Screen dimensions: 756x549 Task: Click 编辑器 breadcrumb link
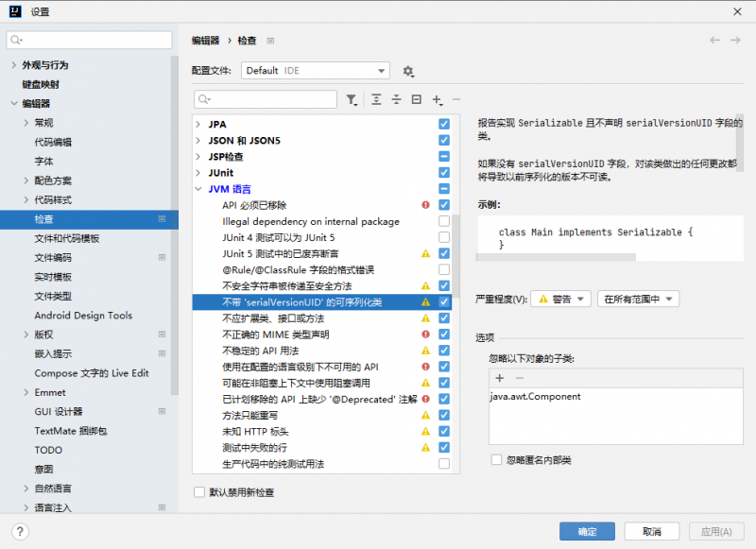tap(205, 41)
